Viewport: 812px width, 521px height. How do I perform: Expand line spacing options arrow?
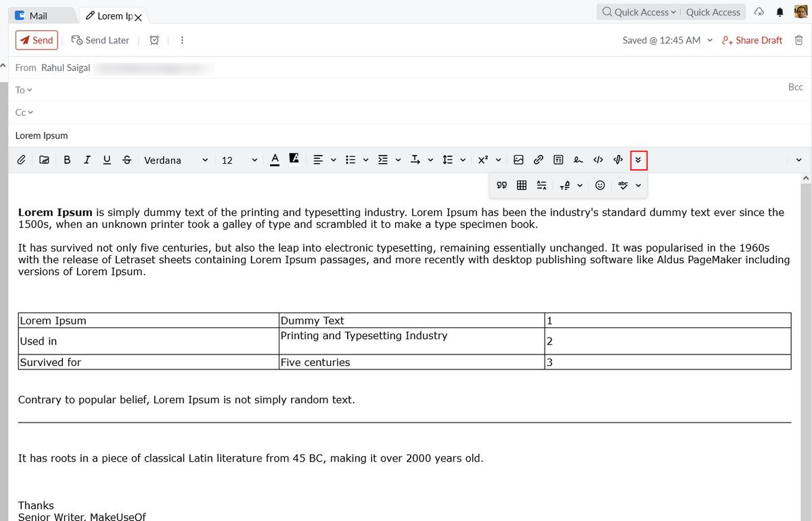tap(463, 160)
